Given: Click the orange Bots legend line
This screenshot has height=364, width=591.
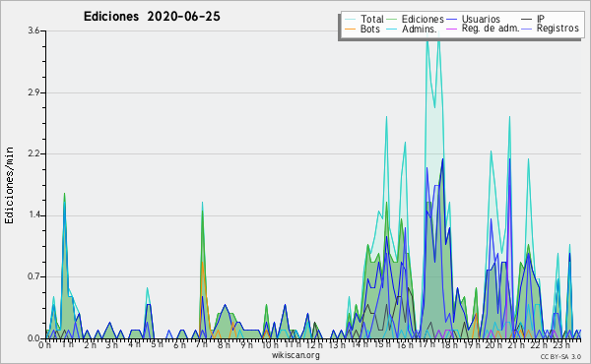Looking at the screenshot, I should pyautogui.click(x=350, y=29).
